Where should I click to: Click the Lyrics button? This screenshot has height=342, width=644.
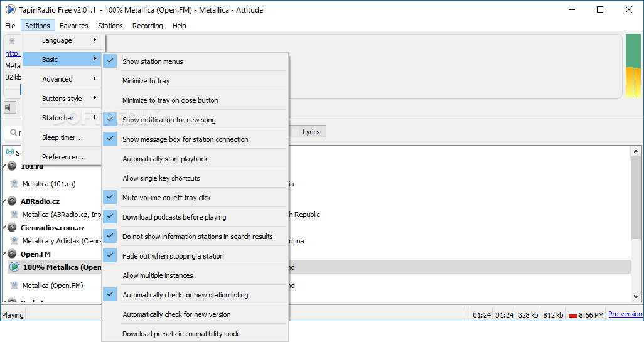click(x=308, y=131)
